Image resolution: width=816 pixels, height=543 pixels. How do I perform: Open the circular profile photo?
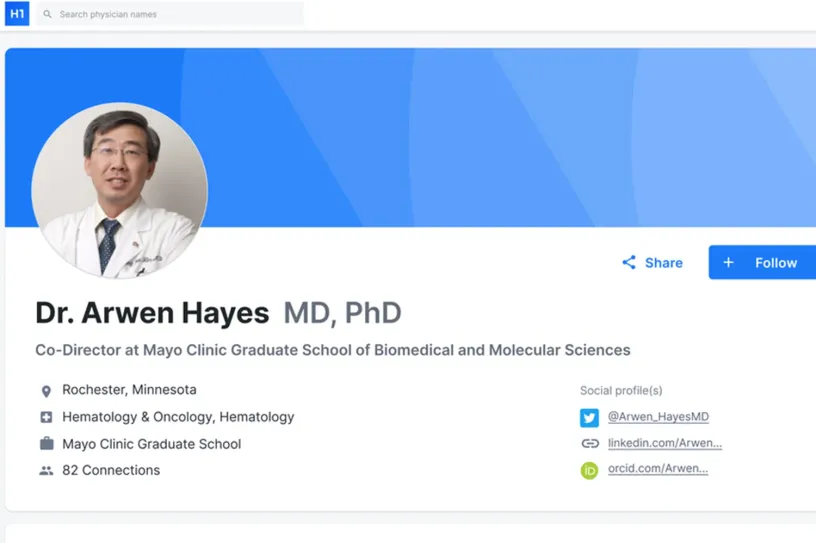120,191
